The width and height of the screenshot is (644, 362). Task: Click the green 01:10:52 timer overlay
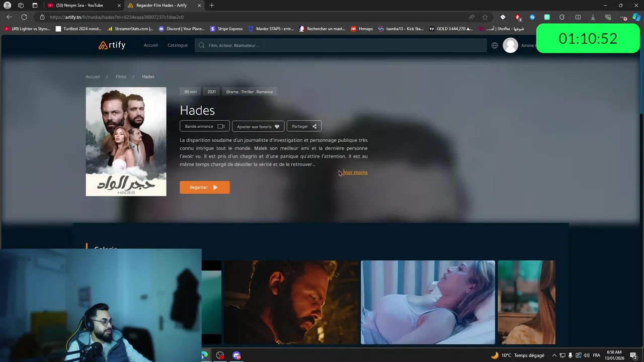(x=588, y=38)
